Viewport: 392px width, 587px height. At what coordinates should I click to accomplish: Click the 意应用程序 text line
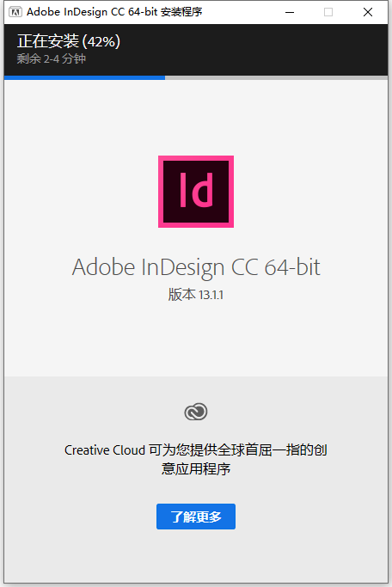pyautogui.click(x=196, y=468)
